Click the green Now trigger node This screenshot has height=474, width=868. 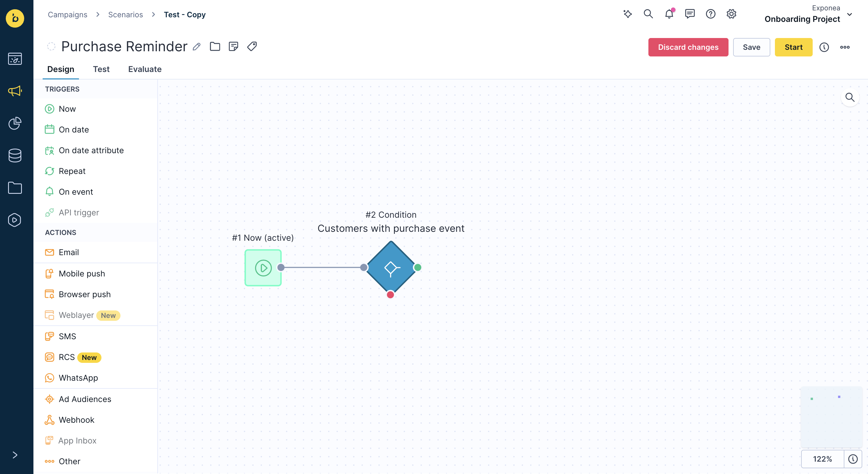pyautogui.click(x=263, y=268)
